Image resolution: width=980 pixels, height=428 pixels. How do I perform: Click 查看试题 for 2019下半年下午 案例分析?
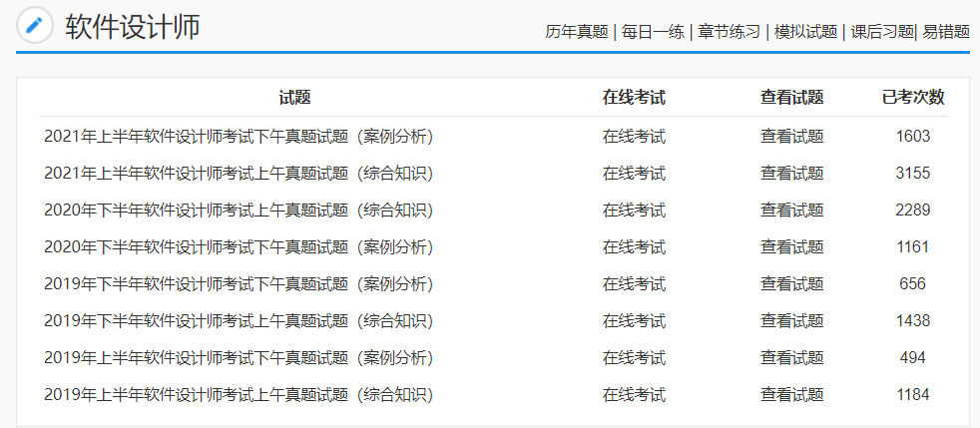coord(791,283)
